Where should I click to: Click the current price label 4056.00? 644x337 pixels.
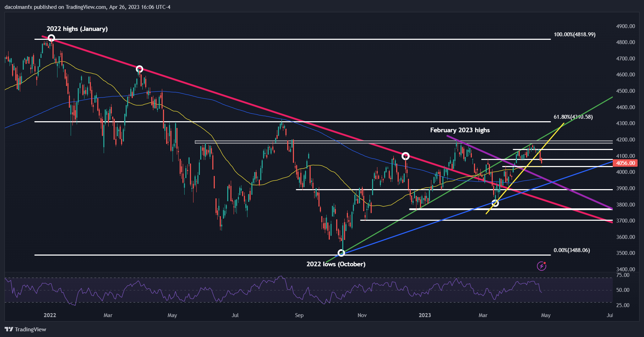pyautogui.click(x=625, y=163)
